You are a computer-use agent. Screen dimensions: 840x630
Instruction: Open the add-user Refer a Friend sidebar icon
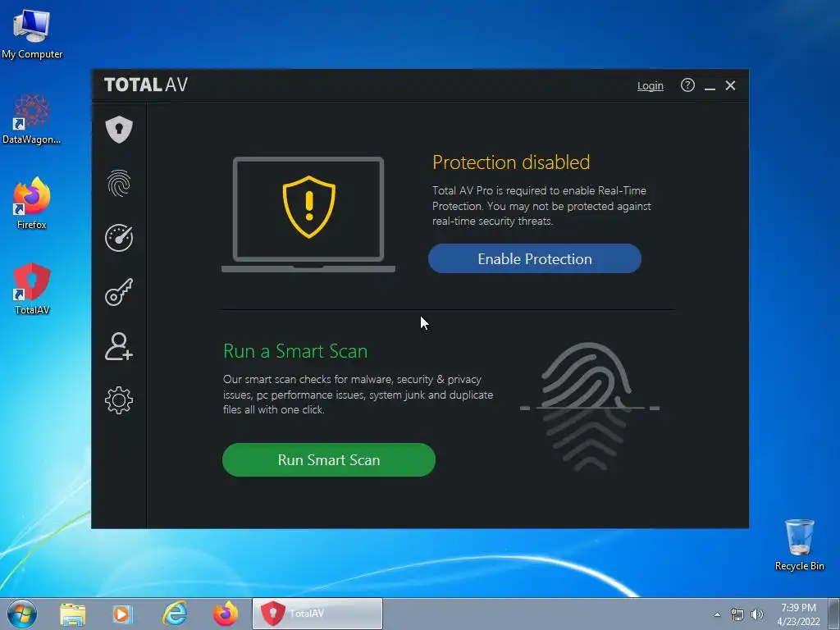pyautogui.click(x=118, y=346)
